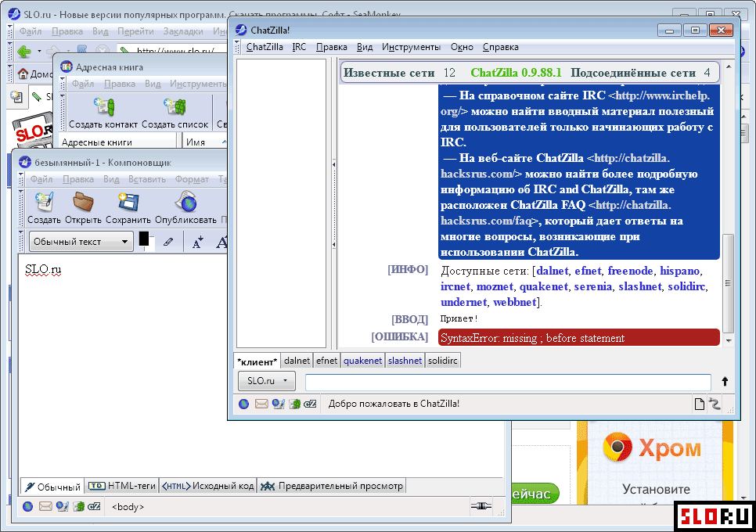Open the Address Book icon in the ChatZilla status bar
Screen dimensions: 756x532
(x=294, y=404)
